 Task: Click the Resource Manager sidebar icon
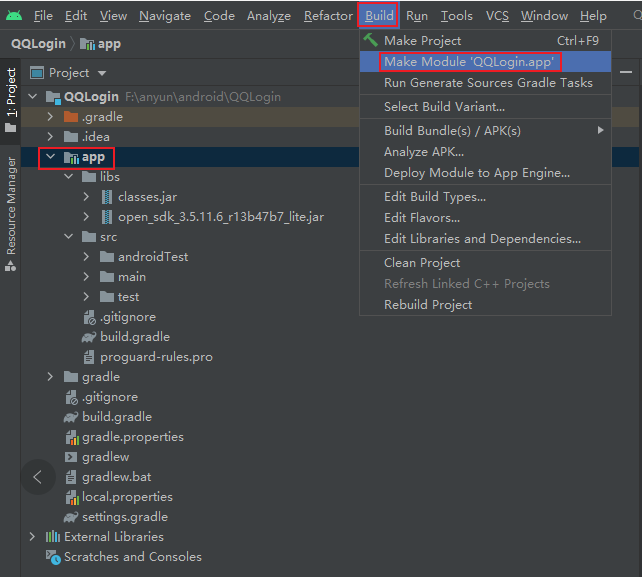pos(10,267)
